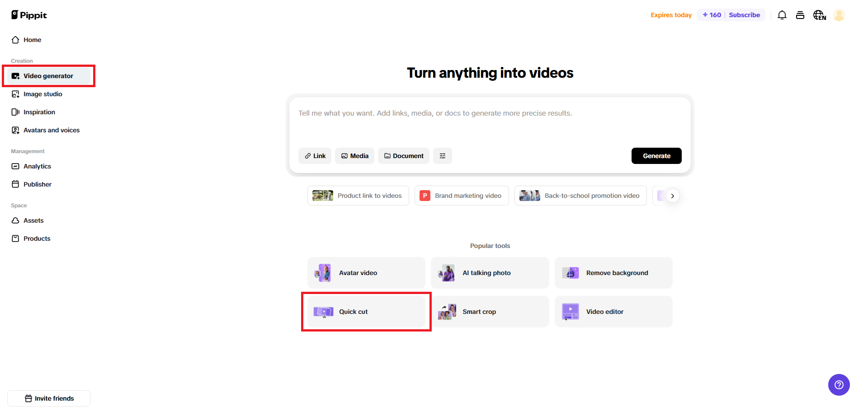Viewport: 868px width, 411px height.
Task: Open the notifications bell
Action: point(782,15)
